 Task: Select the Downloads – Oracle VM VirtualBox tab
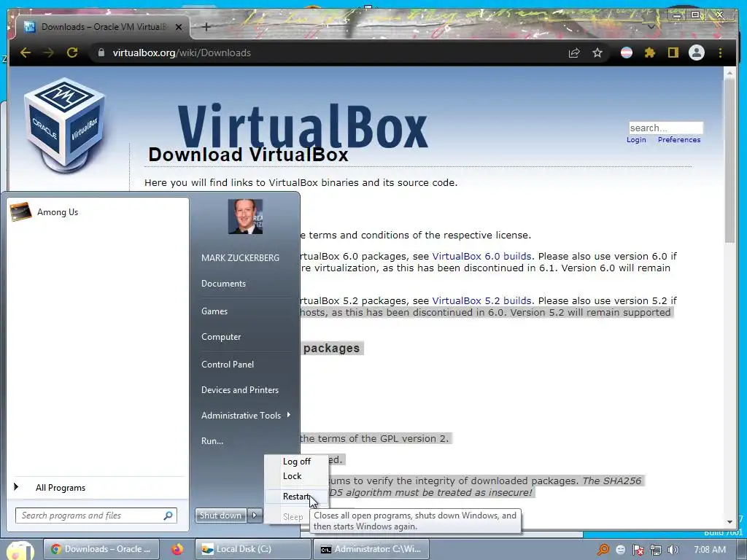(x=102, y=27)
